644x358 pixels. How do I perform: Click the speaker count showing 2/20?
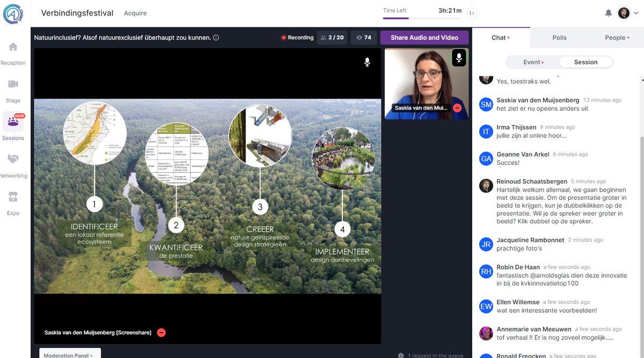pos(332,38)
